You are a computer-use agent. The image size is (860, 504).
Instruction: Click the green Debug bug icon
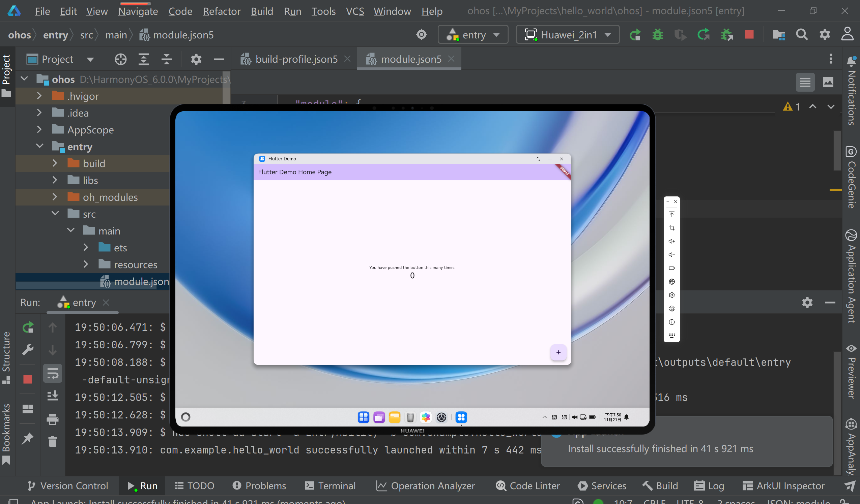click(x=657, y=35)
